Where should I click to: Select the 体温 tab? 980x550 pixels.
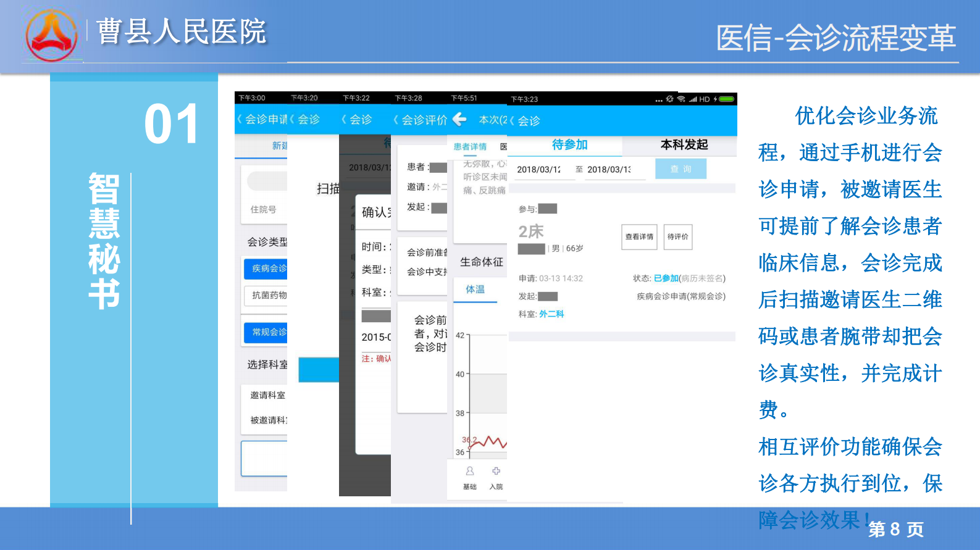click(475, 290)
